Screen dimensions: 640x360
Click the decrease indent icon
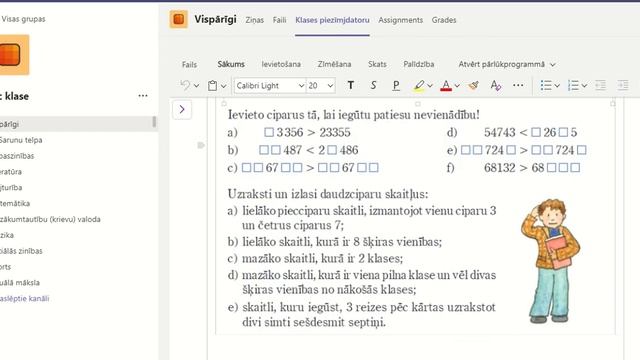600,85
